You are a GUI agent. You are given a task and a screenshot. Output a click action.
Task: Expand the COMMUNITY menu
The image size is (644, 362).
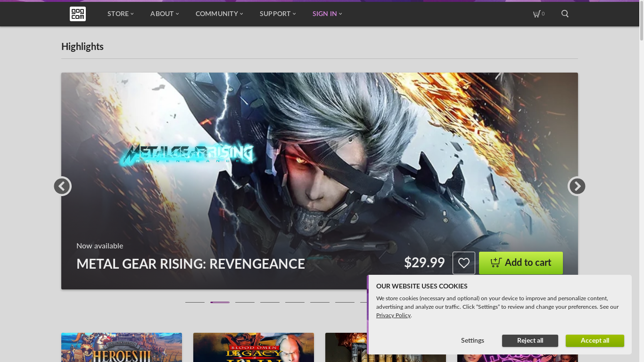[x=219, y=14]
